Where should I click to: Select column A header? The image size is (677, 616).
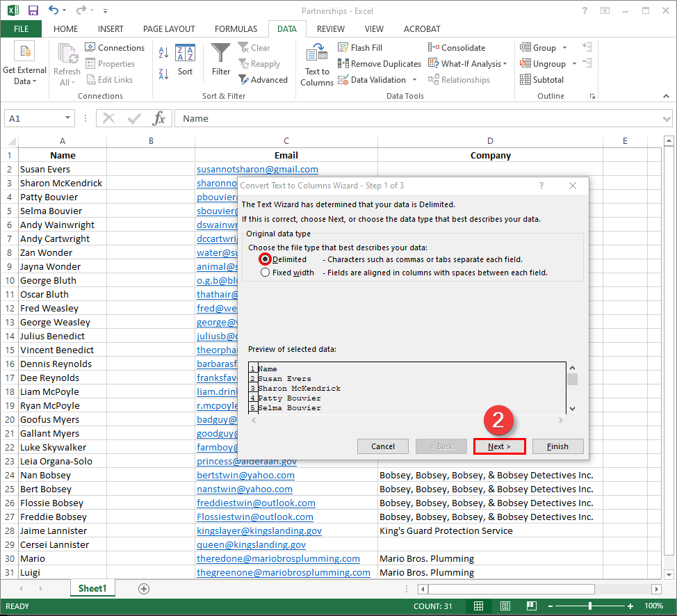click(x=63, y=141)
